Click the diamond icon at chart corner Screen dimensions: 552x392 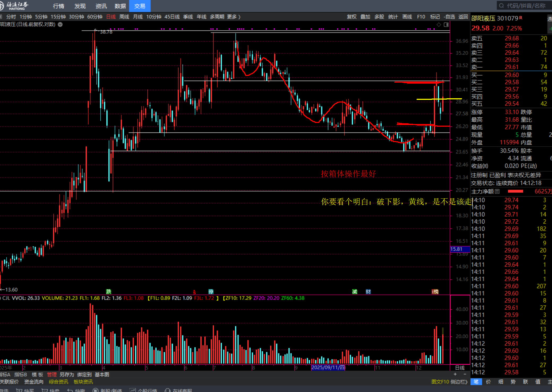point(439,25)
